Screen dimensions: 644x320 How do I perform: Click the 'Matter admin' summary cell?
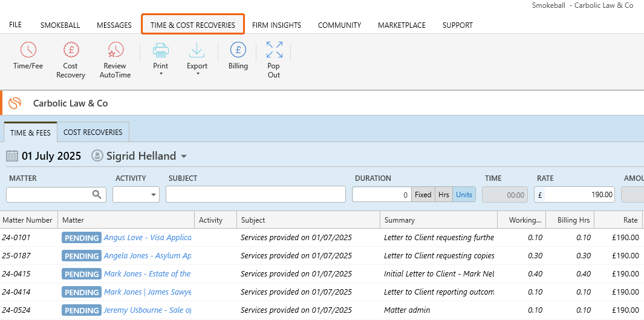coord(407,310)
